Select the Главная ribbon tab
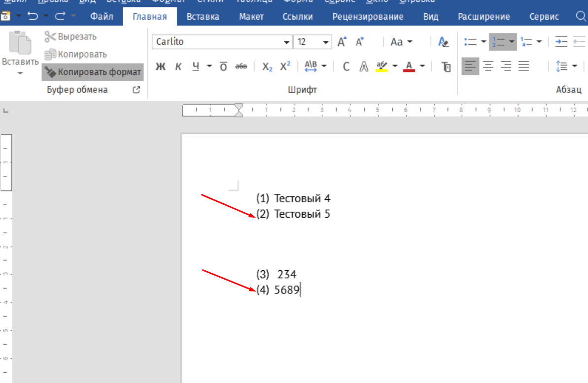This screenshot has height=383, width=588. (150, 17)
